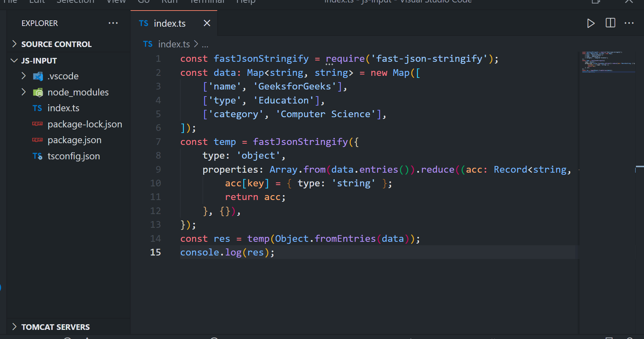Run the file with the play button
Screen dimensions: 644x339
(x=591, y=23)
